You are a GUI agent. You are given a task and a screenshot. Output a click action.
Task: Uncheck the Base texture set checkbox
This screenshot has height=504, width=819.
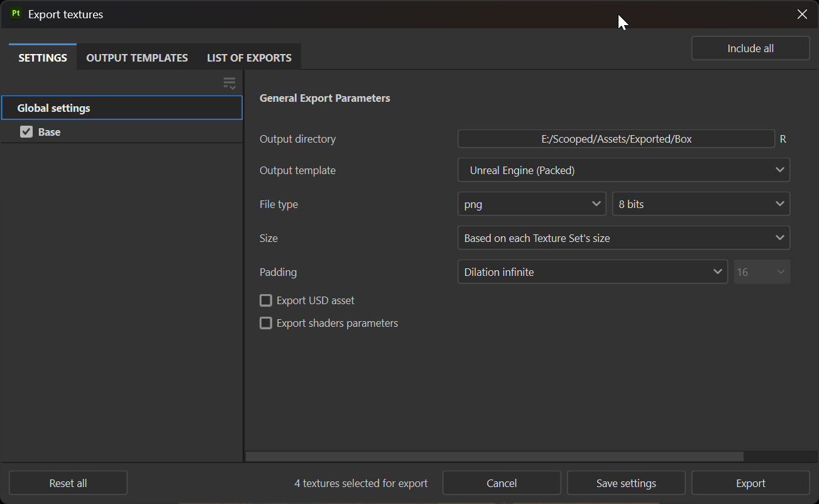click(26, 132)
